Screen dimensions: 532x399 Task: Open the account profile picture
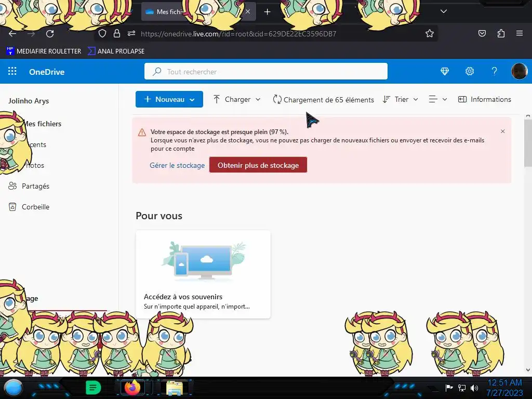point(519,71)
